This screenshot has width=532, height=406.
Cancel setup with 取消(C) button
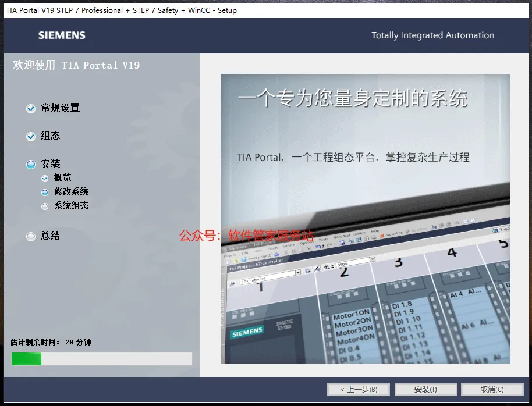point(492,389)
